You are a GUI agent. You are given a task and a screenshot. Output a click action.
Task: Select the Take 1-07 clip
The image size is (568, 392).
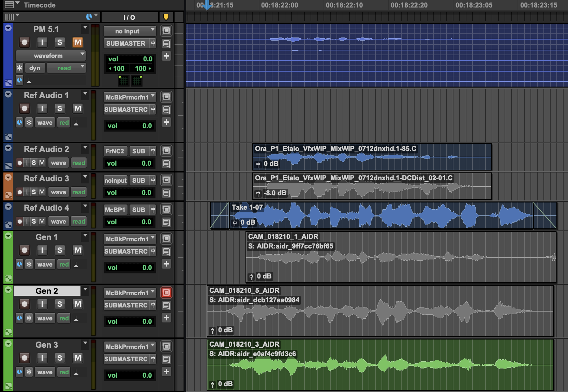coord(384,215)
